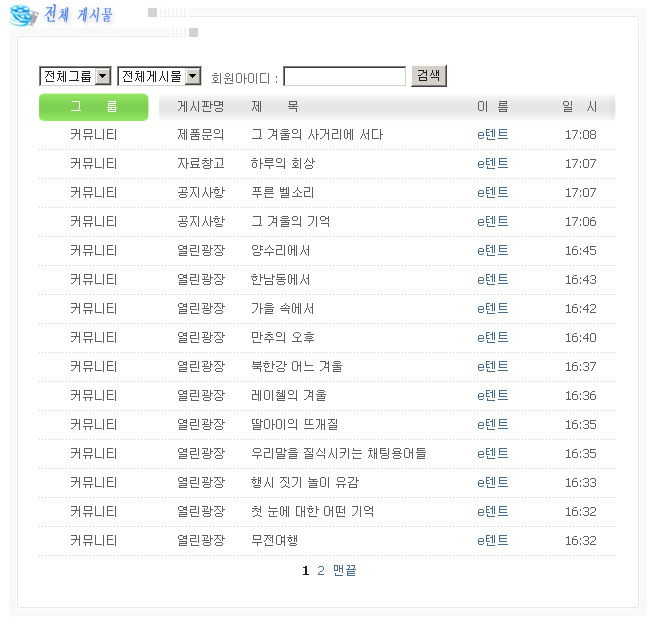Select current page 1 in pagination
This screenshot has width=655, height=628.
tap(306, 571)
